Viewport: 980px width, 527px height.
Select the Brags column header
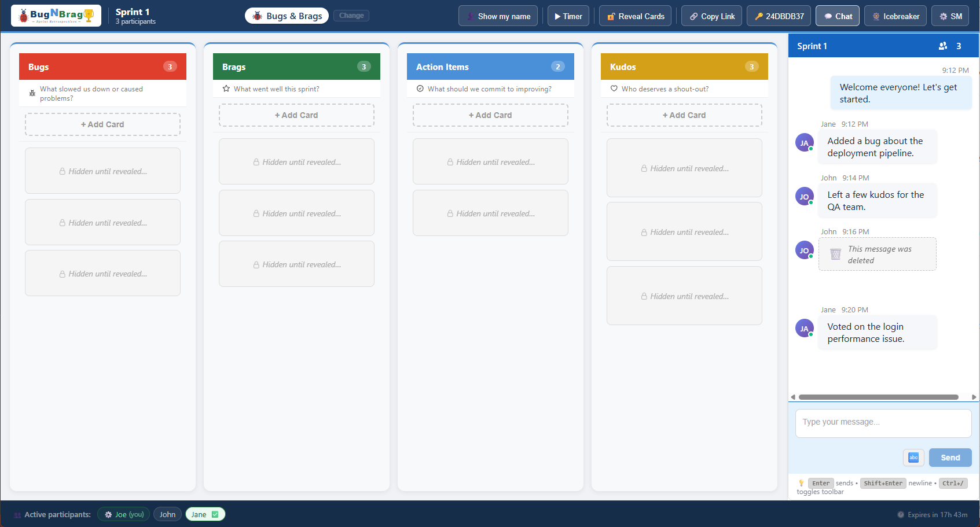point(296,67)
